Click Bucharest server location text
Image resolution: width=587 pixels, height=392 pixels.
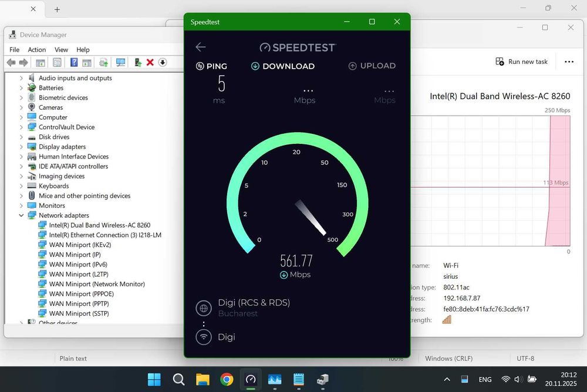point(238,313)
